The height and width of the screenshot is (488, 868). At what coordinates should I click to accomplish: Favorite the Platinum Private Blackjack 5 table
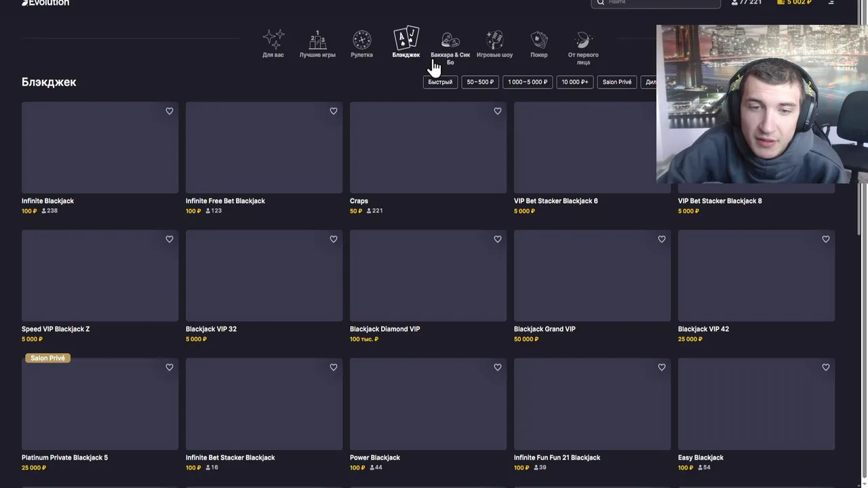point(170,367)
